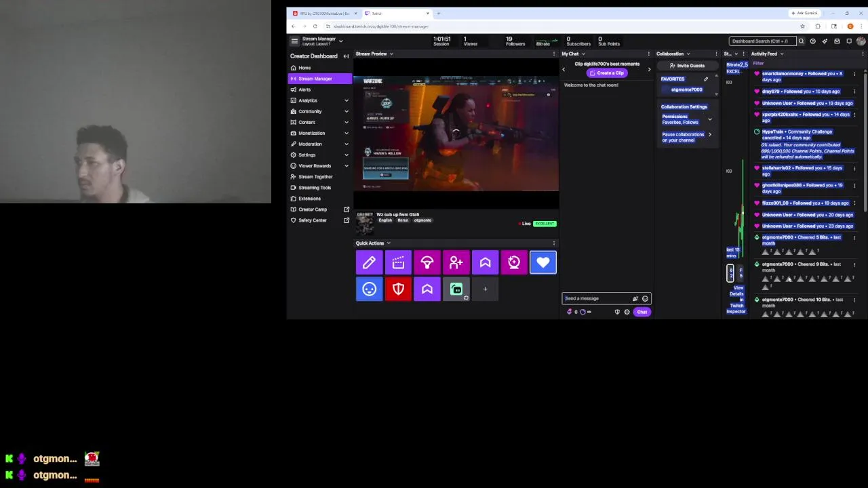Open chat settings gear icon
868x488 pixels.
pos(627,312)
